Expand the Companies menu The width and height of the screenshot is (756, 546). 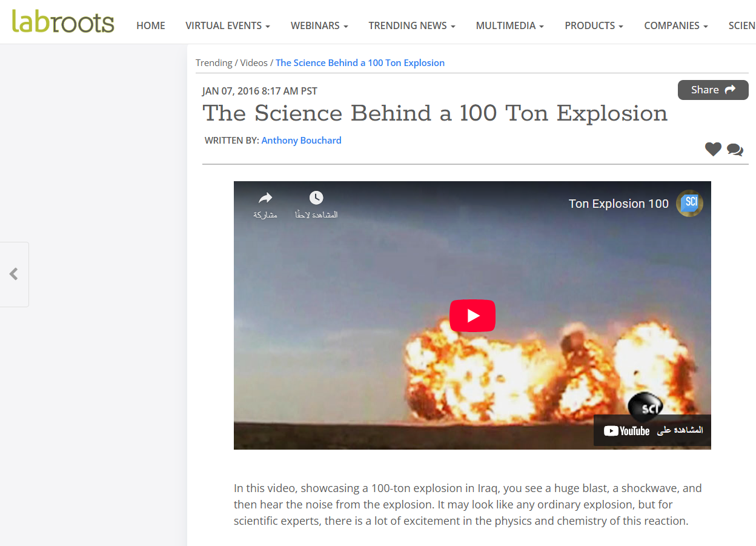675,25
